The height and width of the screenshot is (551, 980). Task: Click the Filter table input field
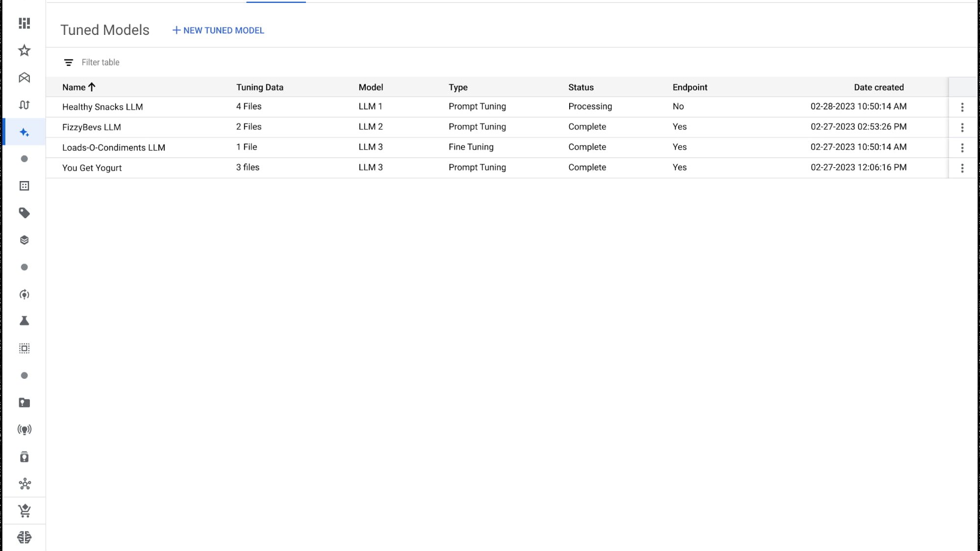tap(101, 62)
